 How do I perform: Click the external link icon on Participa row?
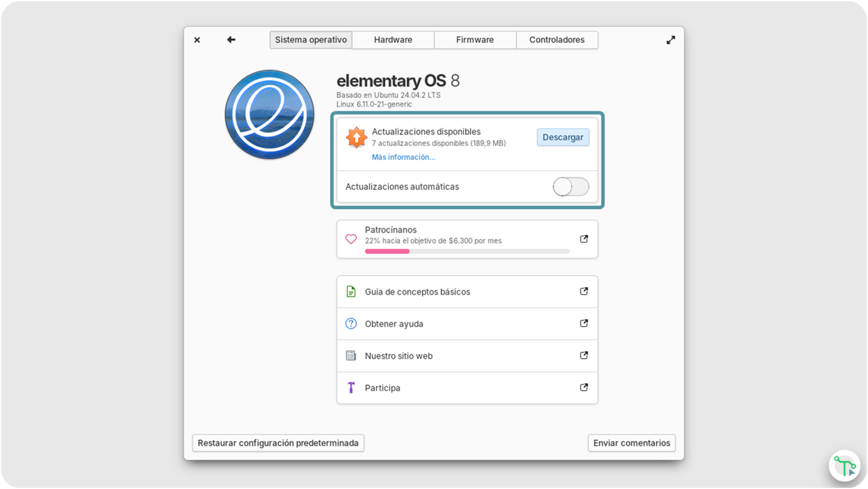coord(584,387)
